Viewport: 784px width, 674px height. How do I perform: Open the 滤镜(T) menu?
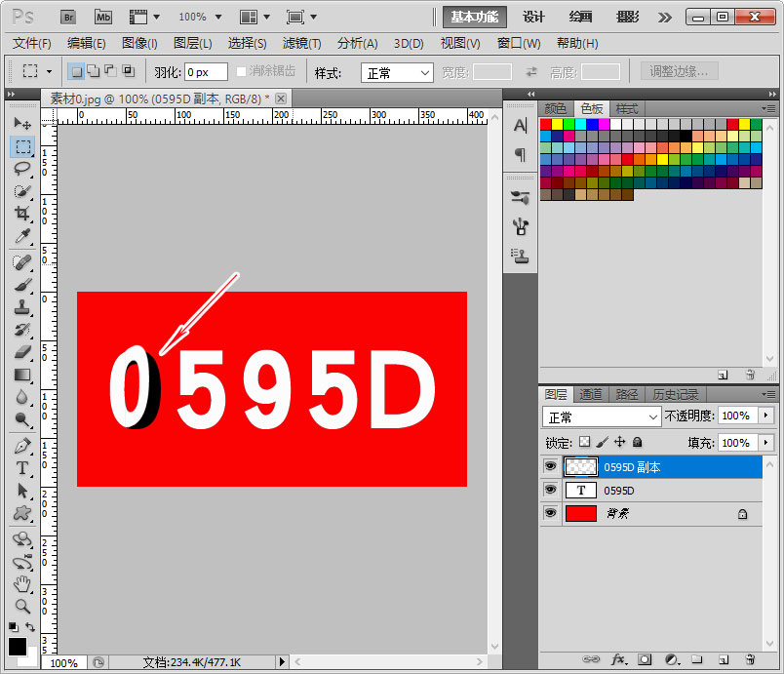(x=301, y=44)
